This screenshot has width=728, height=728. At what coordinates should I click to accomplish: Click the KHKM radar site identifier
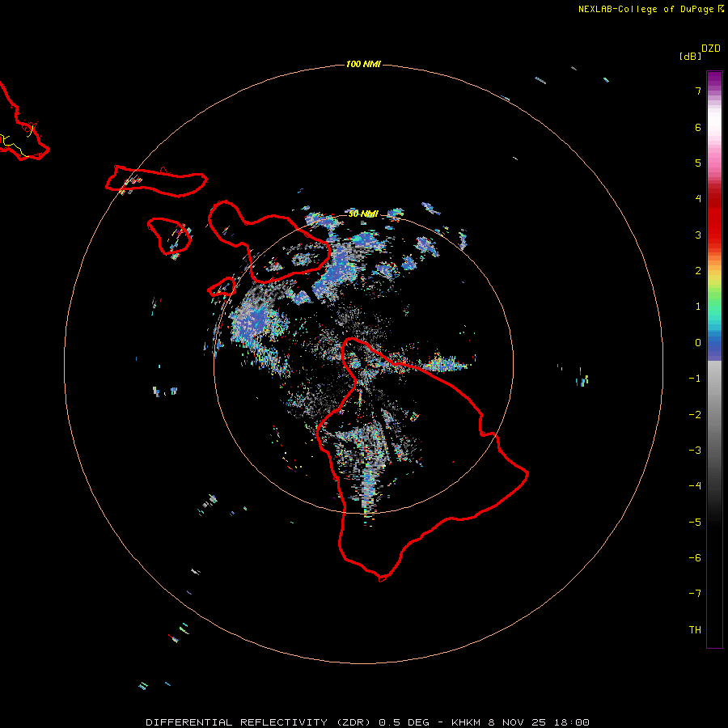click(466, 722)
